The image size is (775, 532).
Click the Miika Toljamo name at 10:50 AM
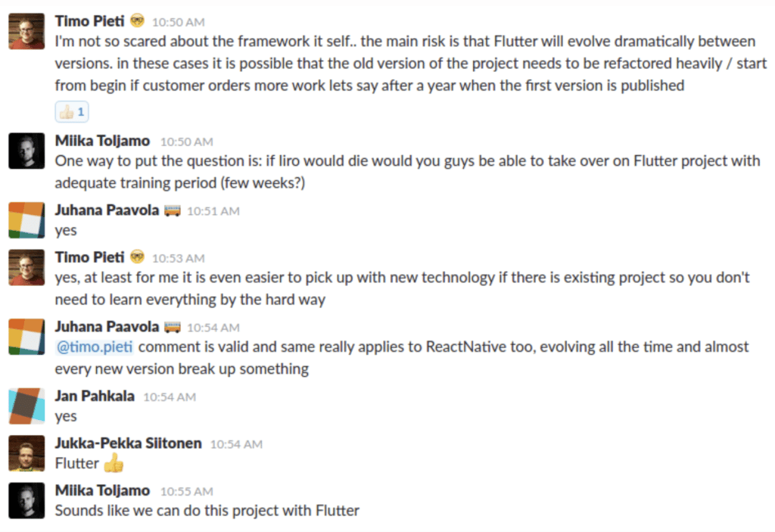tap(102, 141)
